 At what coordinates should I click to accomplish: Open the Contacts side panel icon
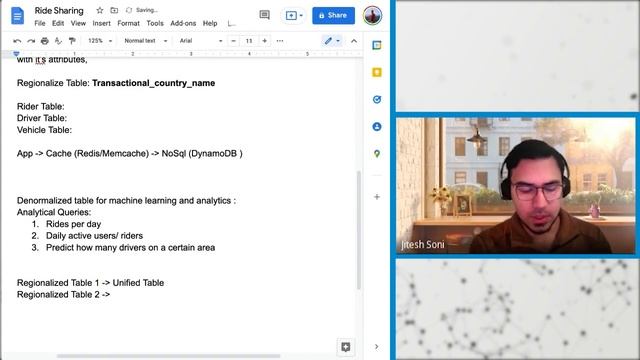377,127
